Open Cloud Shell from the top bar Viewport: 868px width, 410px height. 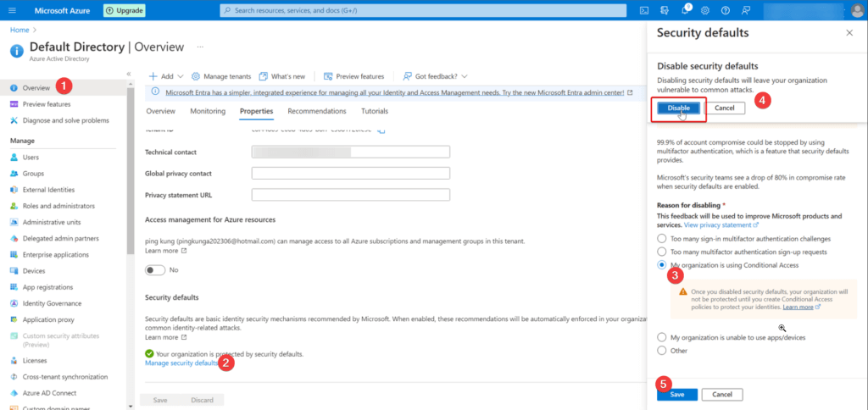click(x=644, y=10)
